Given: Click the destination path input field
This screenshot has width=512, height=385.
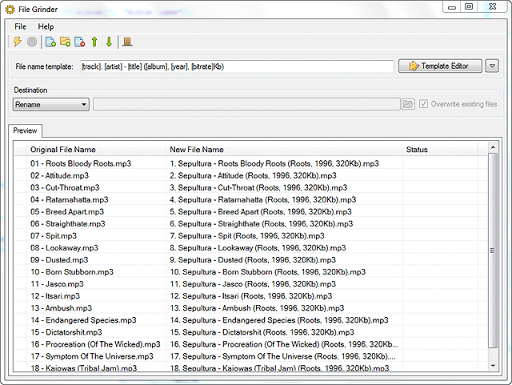Looking at the screenshot, I should [x=247, y=104].
